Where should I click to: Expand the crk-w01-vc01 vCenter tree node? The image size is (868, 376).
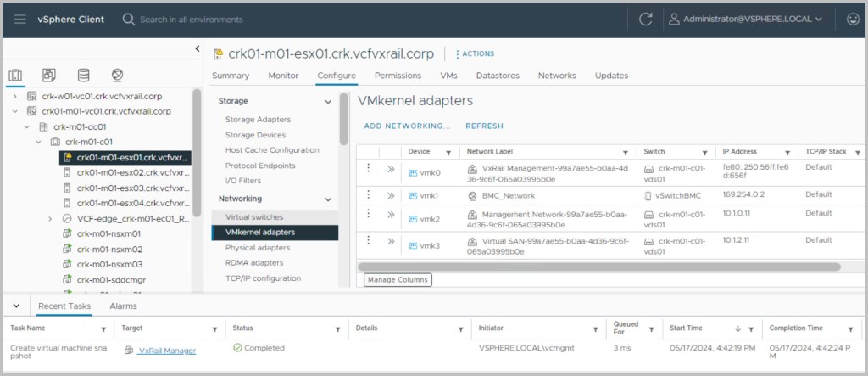[x=14, y=96]
